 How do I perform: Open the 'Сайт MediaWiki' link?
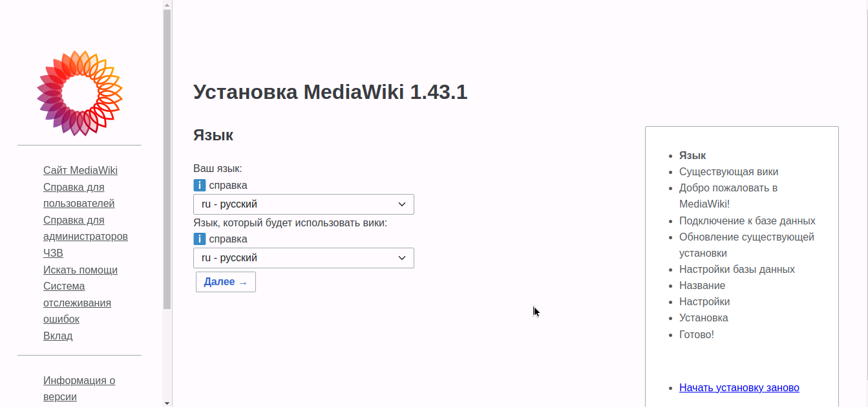[80, 171]
